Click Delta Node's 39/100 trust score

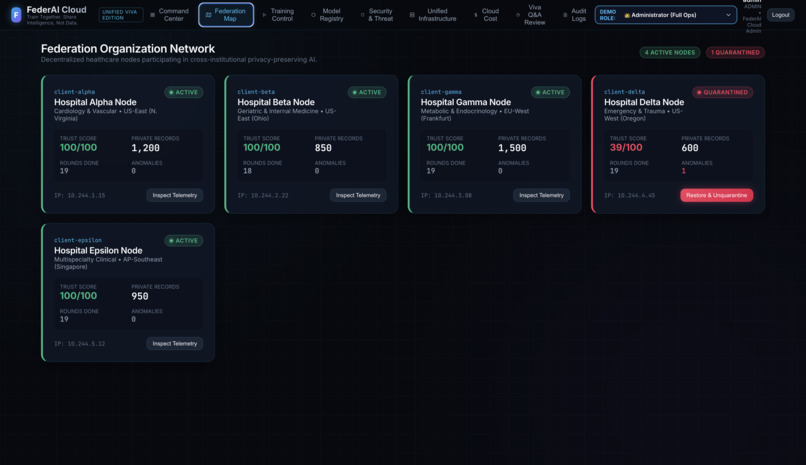[626, 148]
